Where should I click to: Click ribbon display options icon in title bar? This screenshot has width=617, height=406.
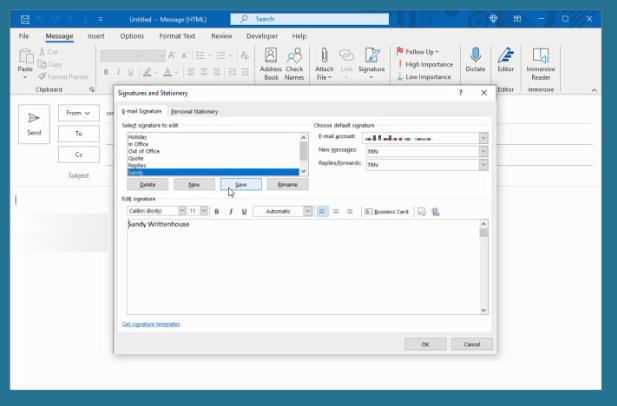[x=517, y=18]
